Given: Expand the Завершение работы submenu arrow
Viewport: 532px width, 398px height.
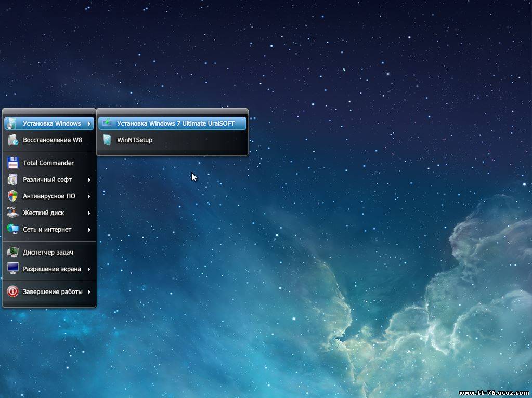Looking at the screenshot, I should tap(89, 292).
